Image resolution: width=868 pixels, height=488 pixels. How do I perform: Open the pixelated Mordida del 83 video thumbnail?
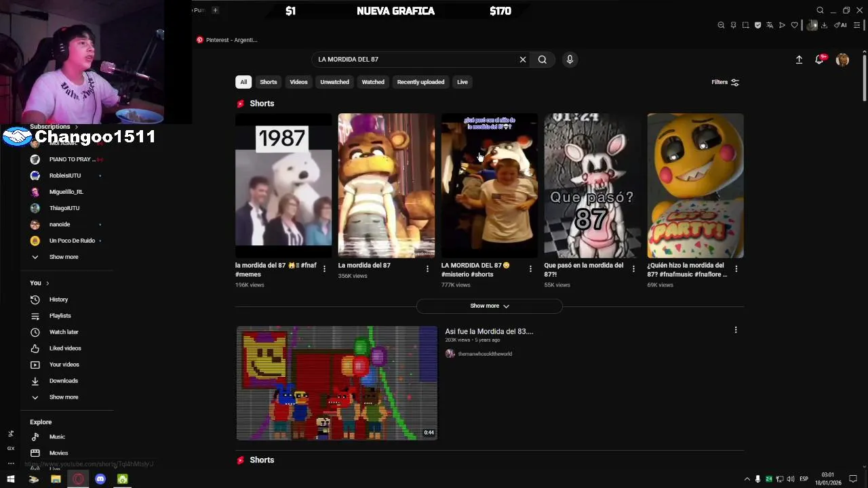(x=337, y=384)
